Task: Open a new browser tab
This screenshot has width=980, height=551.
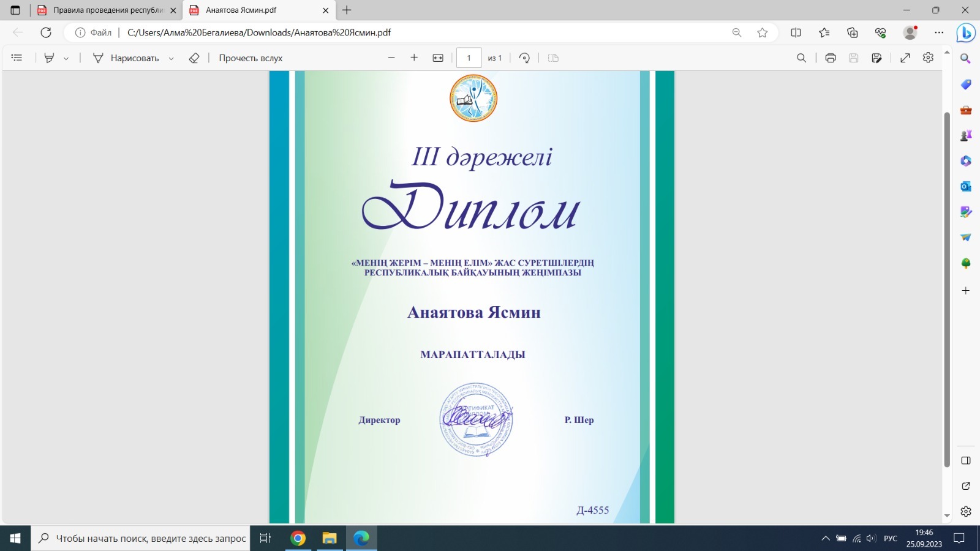Action: click(347, 10)
